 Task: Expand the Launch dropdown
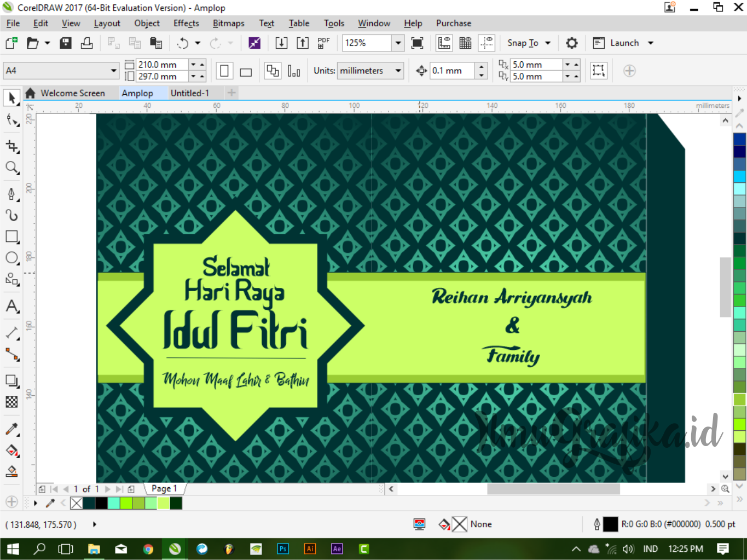(651, 43)
